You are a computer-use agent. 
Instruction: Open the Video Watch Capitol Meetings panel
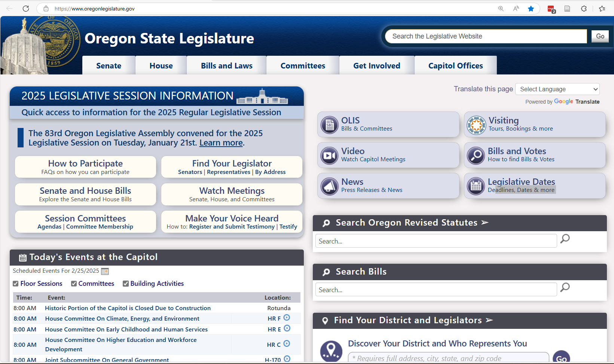pos(388,155)
